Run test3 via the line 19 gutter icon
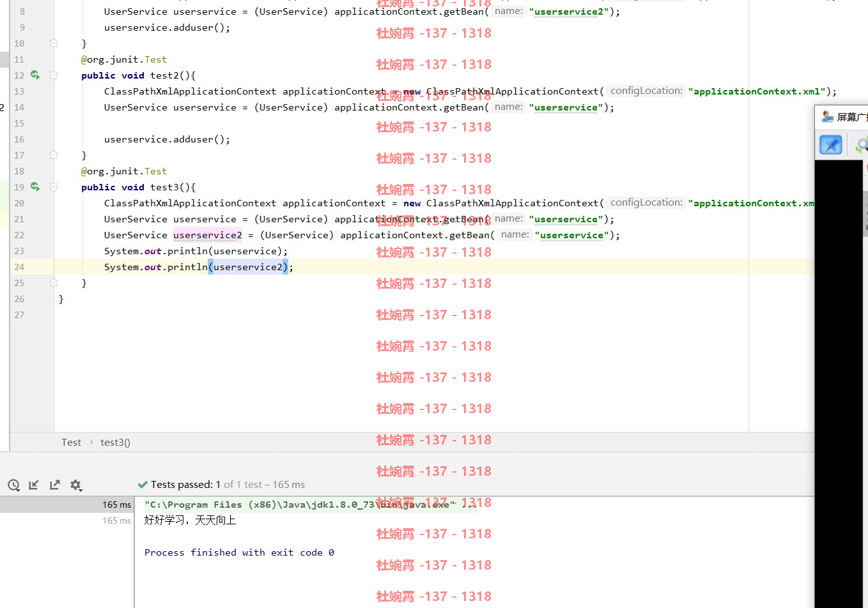Screen dimensions: 868x608 click(x=35, y=187)
